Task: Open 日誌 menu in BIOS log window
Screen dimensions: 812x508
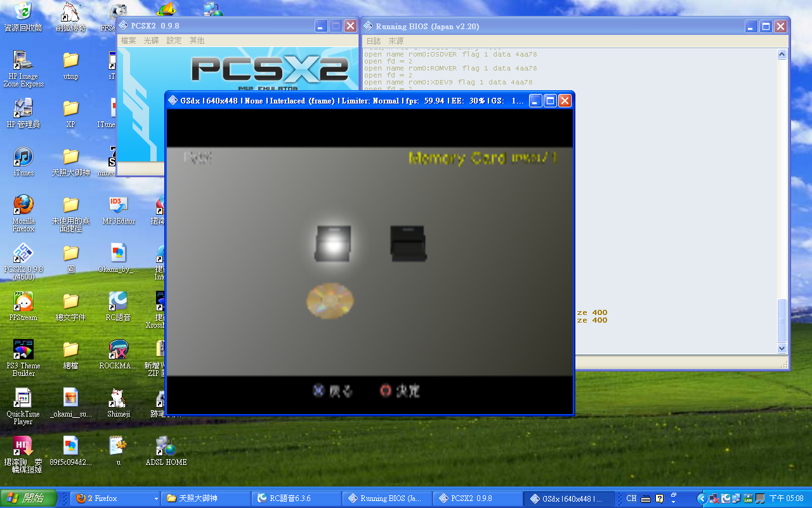Action: 374,41
